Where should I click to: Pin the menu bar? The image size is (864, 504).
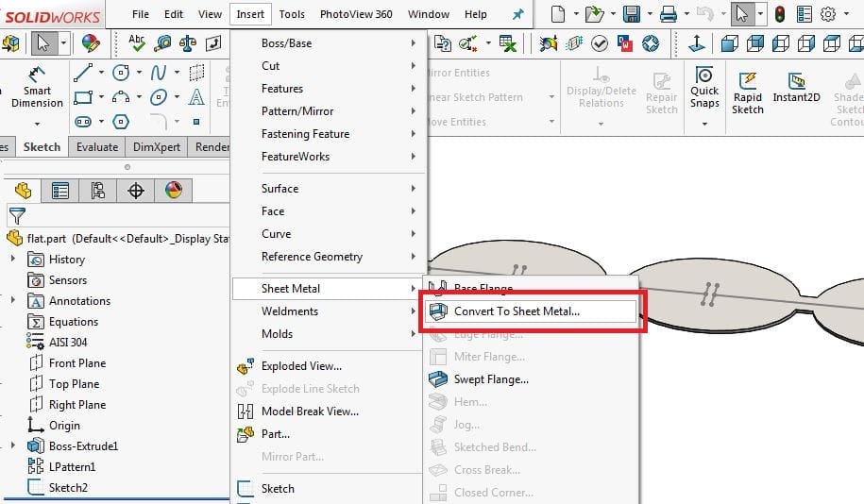518,14
